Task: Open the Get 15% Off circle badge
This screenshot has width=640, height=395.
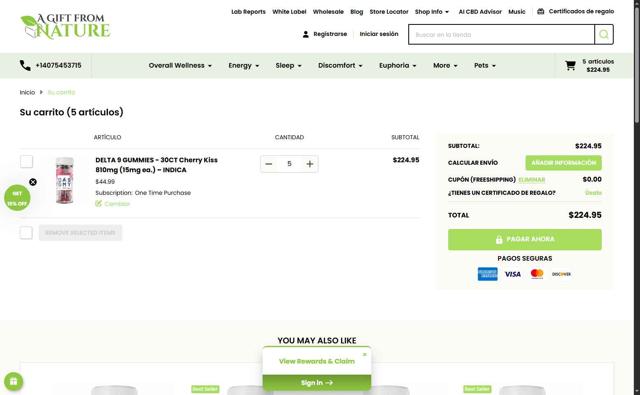Action: tap(17, 198)
